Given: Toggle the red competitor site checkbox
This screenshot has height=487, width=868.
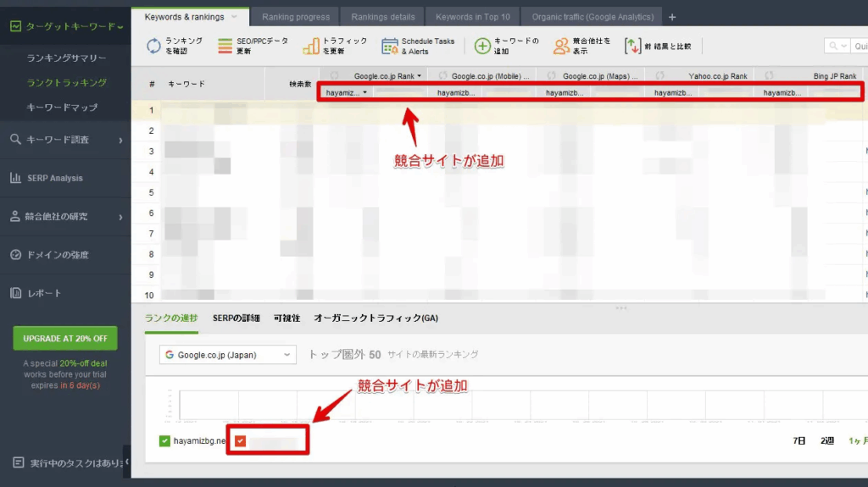Looking at the screenshot, I should pyautogui.click(x=241, y=440).
